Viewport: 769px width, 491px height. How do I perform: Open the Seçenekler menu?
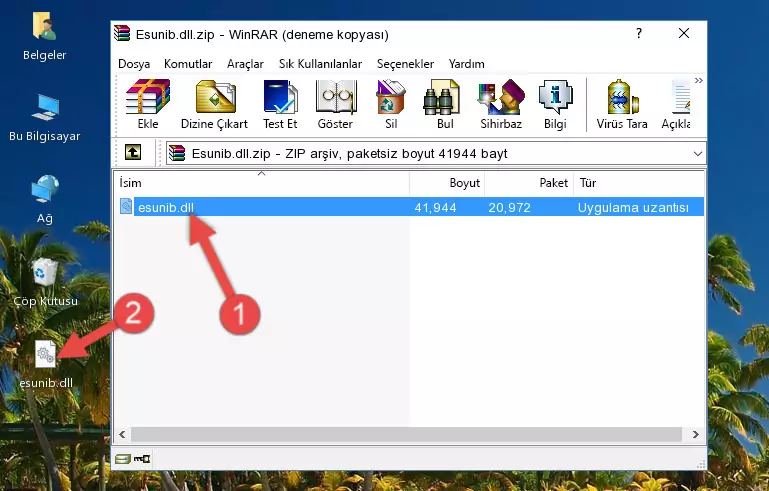click(x=405, y=64)
